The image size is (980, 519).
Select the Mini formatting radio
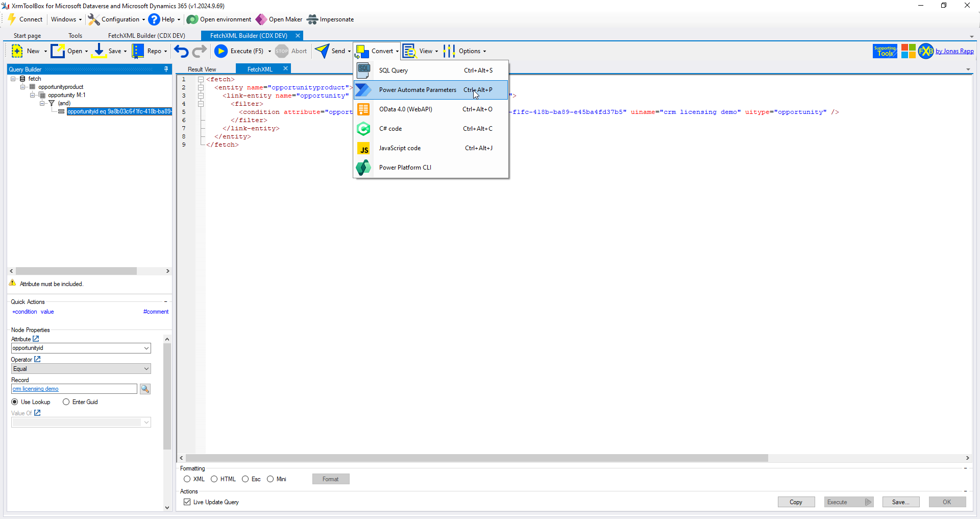[x=271, y=479]
